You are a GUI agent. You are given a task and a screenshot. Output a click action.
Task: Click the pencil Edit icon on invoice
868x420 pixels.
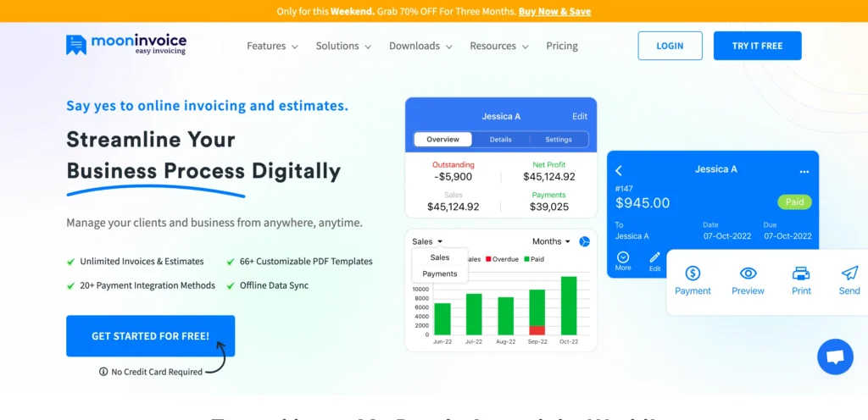coord(655,257)
